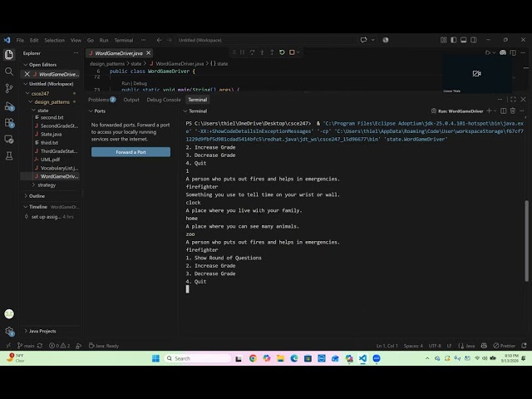Viewport: 532px width, 399px height.
Task: Toggle bottom Panel visibility
Action: point(464,40)
